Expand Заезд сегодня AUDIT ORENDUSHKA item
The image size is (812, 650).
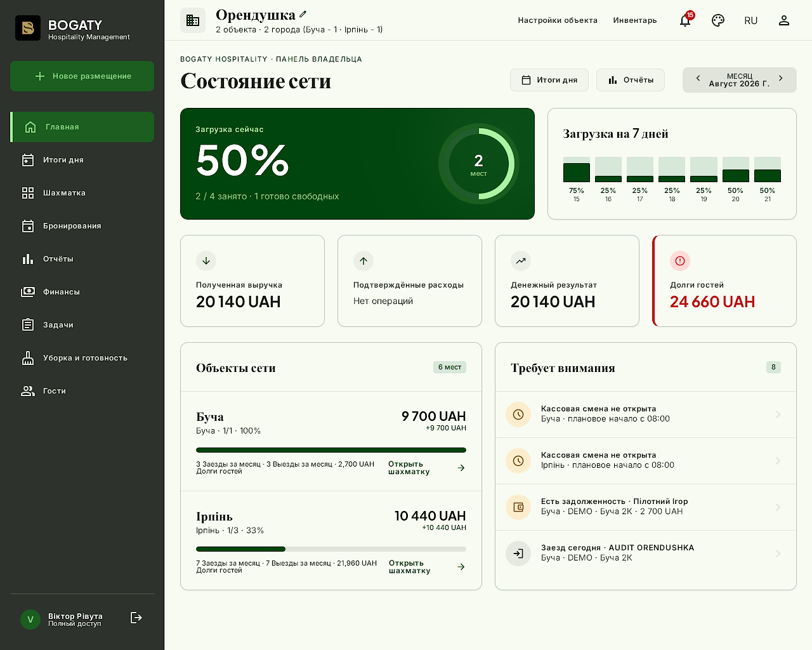pyautogui.click(x=646, y=554)
